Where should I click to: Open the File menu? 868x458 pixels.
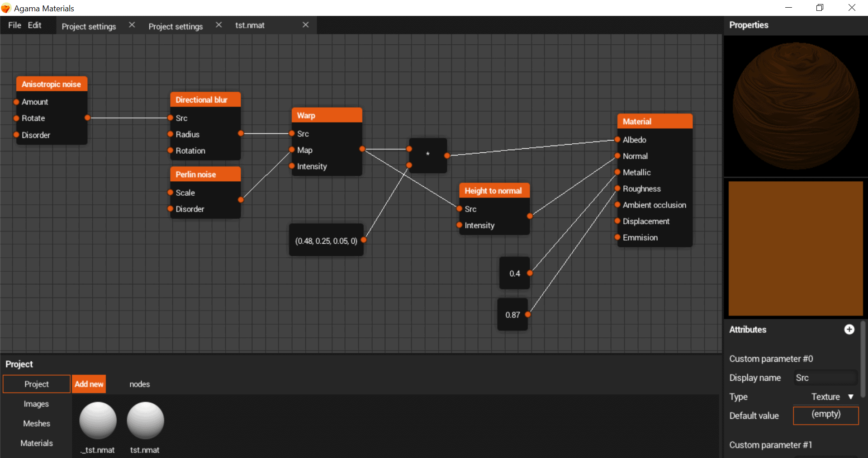tap(14, 25)
